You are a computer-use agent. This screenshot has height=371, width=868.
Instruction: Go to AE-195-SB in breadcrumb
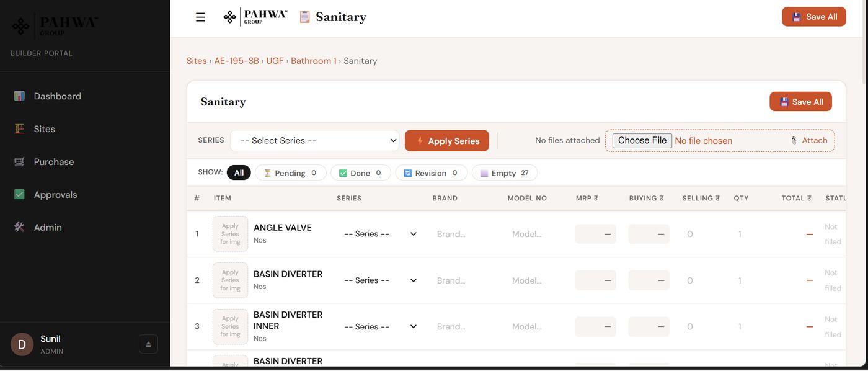[x=237, y=61]
